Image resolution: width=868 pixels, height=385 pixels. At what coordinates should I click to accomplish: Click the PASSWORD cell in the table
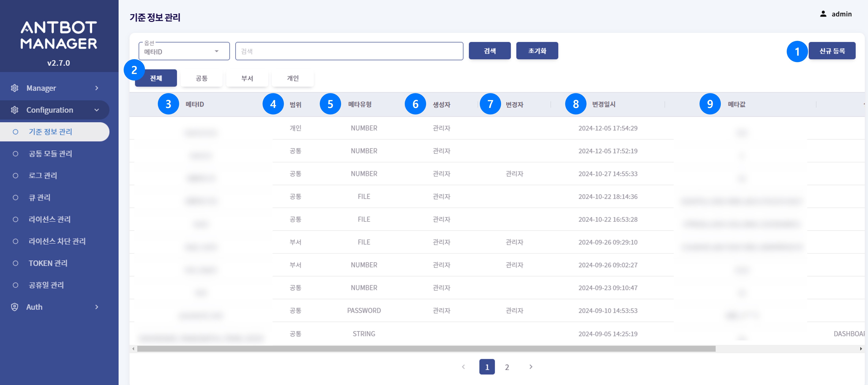[x=364, y=310]
